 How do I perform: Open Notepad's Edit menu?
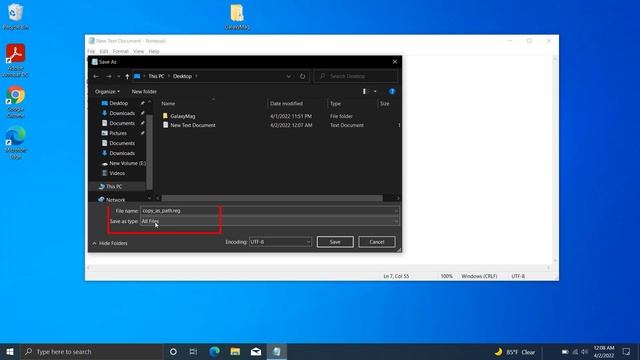104,51
